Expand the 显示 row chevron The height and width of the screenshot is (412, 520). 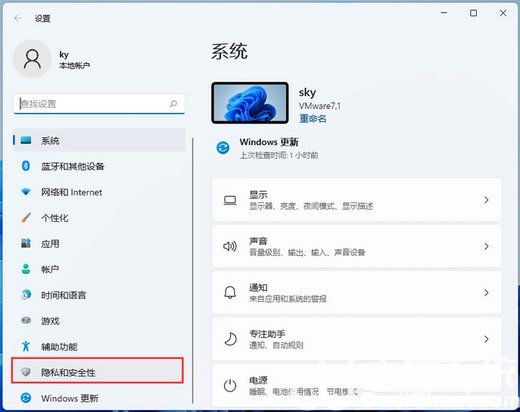point(486,200)
